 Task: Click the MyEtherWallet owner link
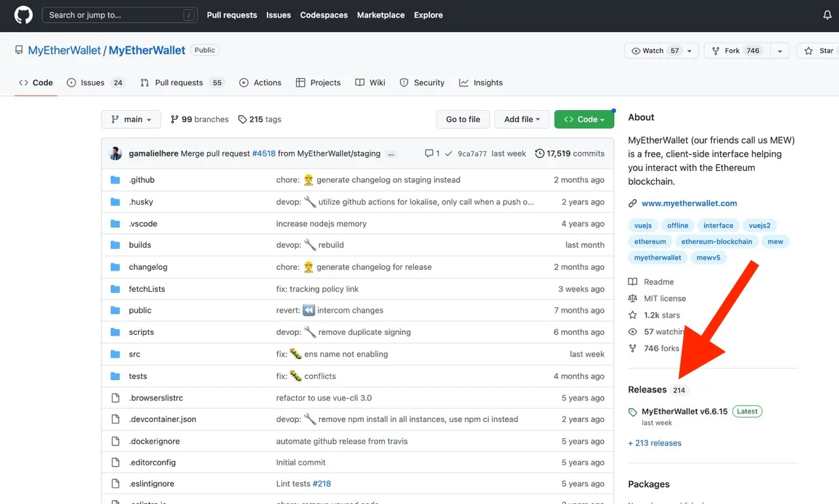(64, 50)
